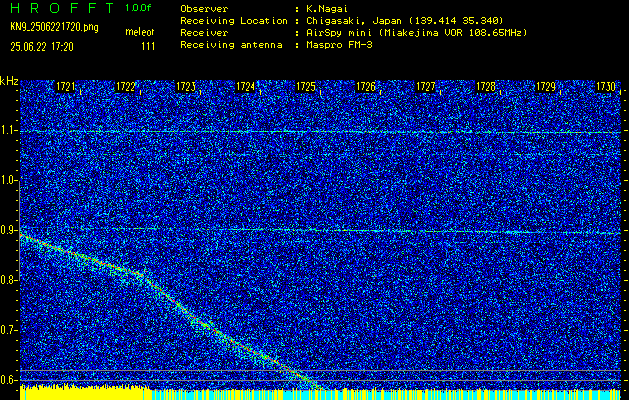629x400 pixels.
Task: Click the 0.7 frequency axis label
Action: [8, 330]
